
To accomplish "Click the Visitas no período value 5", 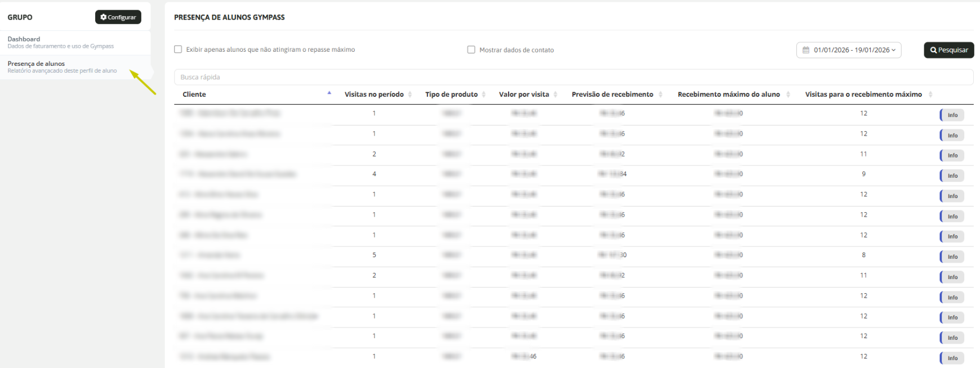I will [374, 255].
